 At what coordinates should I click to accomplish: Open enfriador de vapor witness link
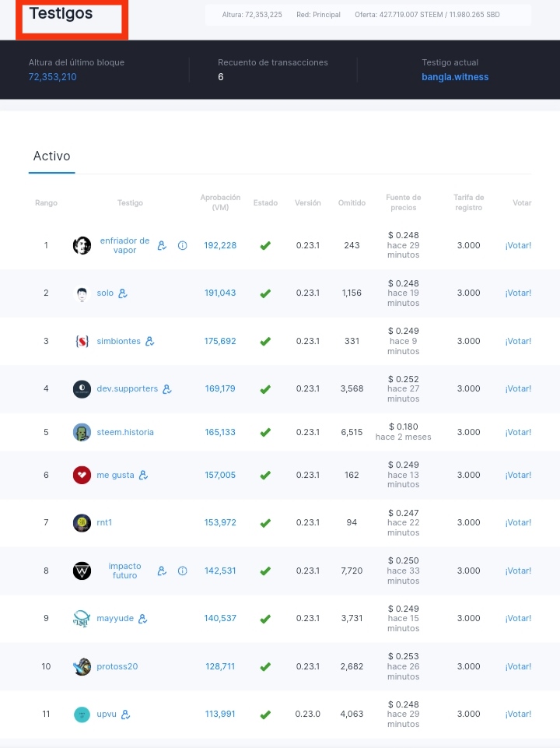[124, 245]
